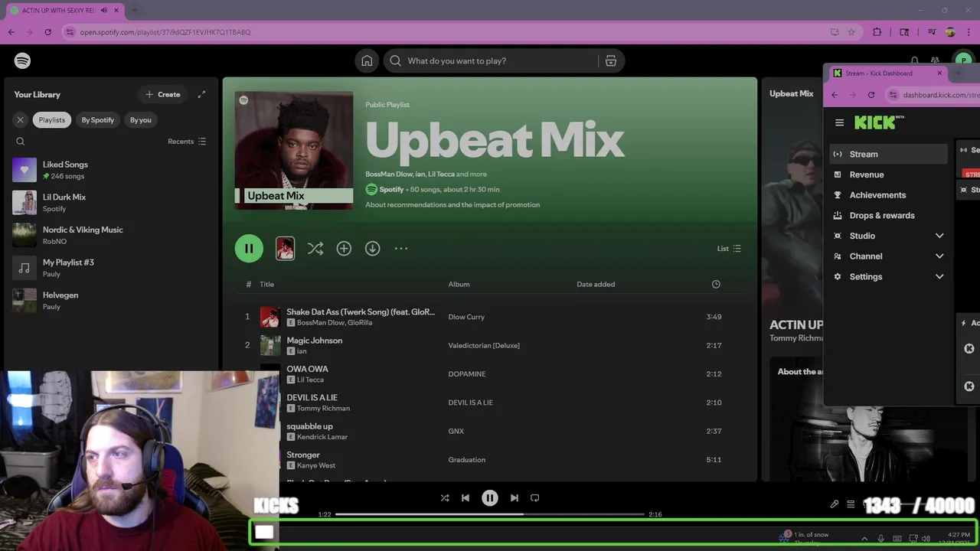Reload the Spotify browser tab
The width and height of the screenshot is (980, 551).
(47, 32)
